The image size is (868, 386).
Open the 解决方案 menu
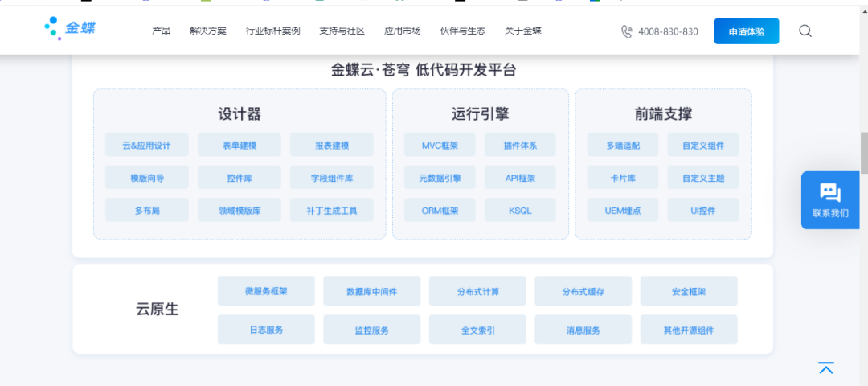pos(207,31)
